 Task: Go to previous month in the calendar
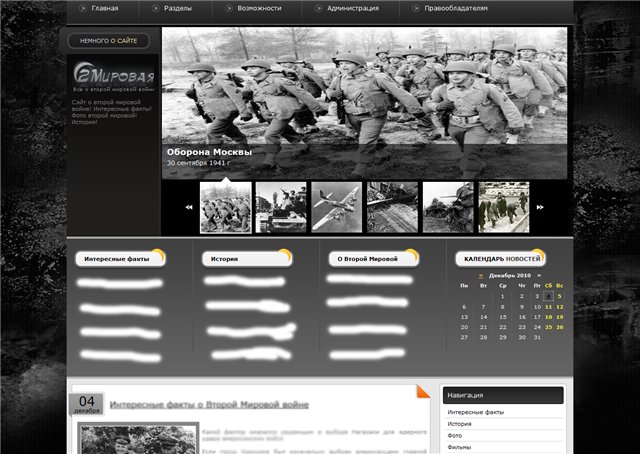pos(481,275)
